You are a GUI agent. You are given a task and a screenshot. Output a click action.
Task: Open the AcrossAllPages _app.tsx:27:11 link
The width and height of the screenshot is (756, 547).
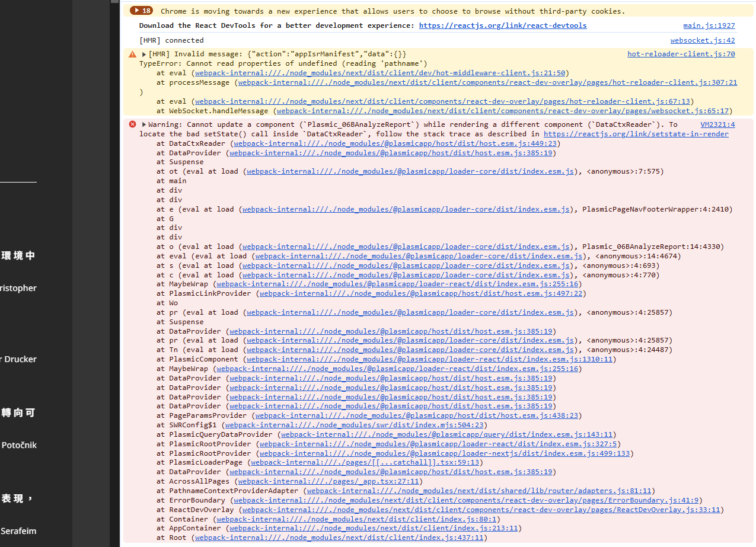(x=328, y=481)
